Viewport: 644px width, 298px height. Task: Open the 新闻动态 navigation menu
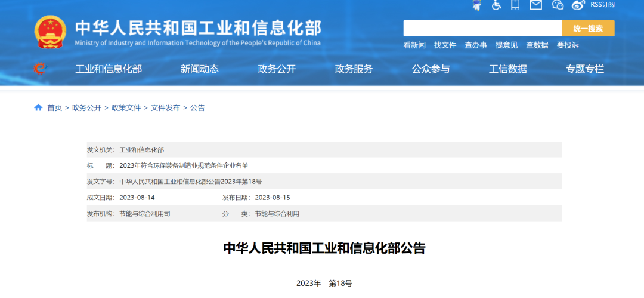coord(200,69)
